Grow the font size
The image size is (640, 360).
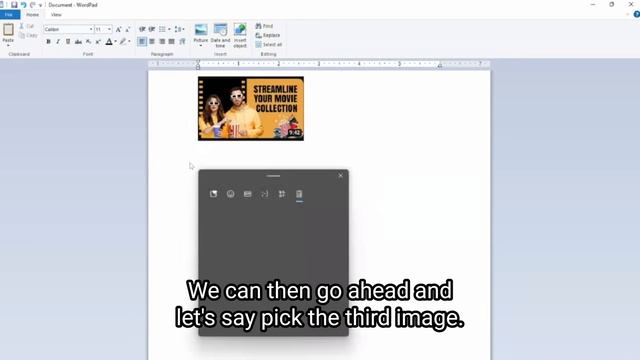[118, 29]
